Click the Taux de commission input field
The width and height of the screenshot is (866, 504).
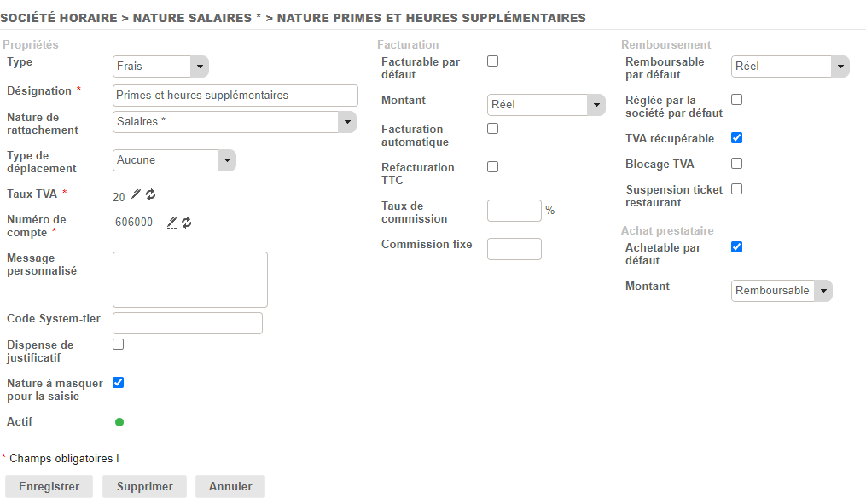coord(514,211)
